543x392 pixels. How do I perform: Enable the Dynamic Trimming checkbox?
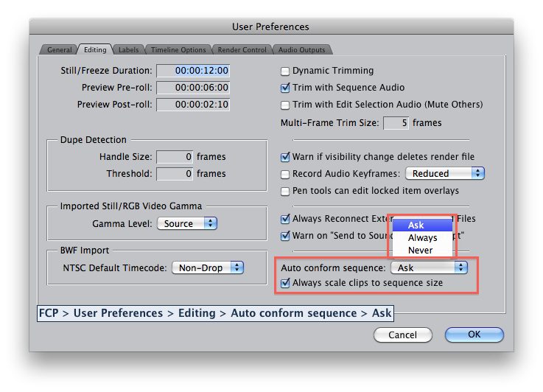(285, 71)
